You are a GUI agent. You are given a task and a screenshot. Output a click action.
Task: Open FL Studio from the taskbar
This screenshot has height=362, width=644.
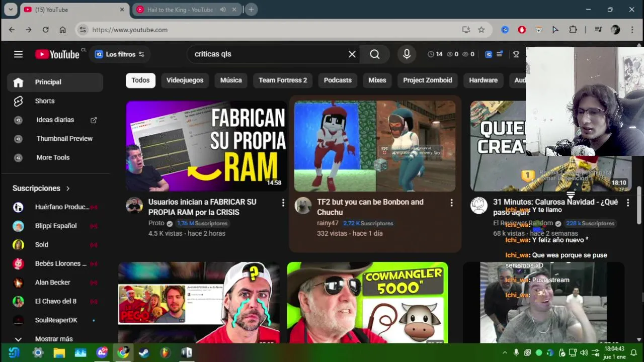tap(165, 352)
